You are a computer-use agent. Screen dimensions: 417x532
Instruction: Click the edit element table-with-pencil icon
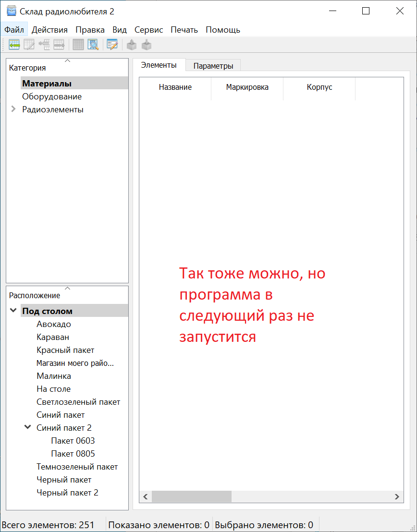(x=29, y=45)
